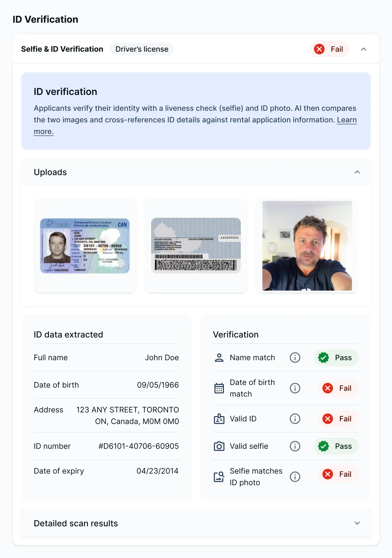Open the licence back barcode image
Viewport: 392px width, 558px height.
click(x=196, y=245)
